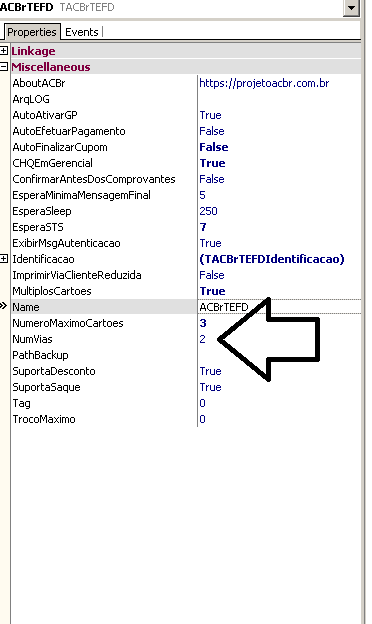Viewport: 372px width, 624px height.
Task: Select the Name property row
Action: [186, 307]
